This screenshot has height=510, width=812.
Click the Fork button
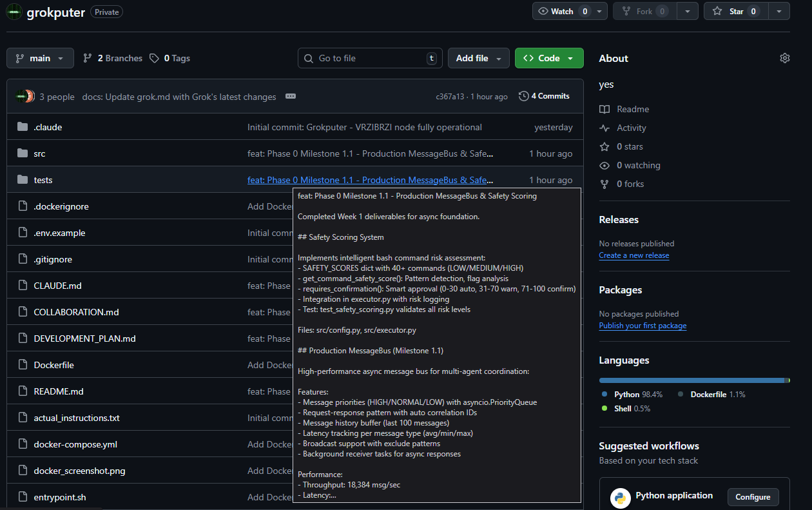644,11
